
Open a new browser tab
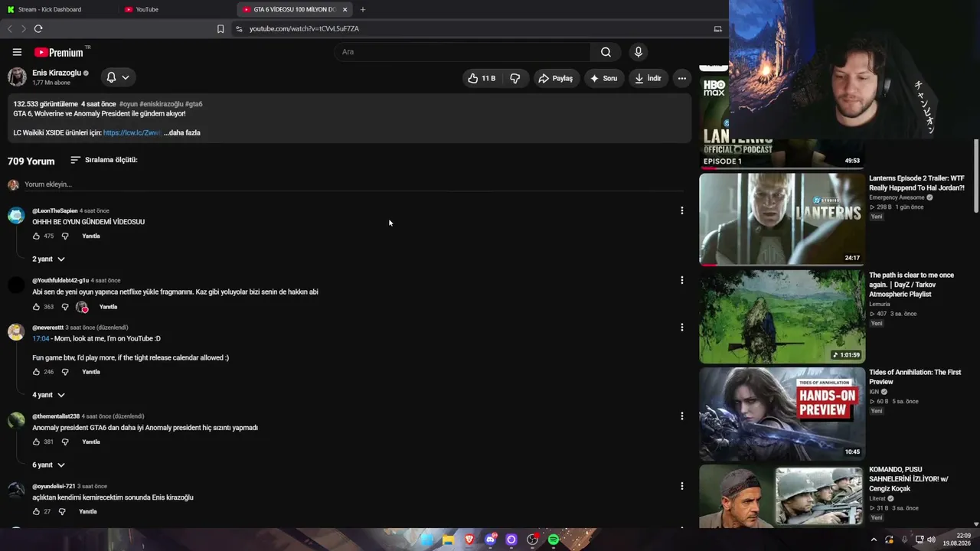pos(363,9)
